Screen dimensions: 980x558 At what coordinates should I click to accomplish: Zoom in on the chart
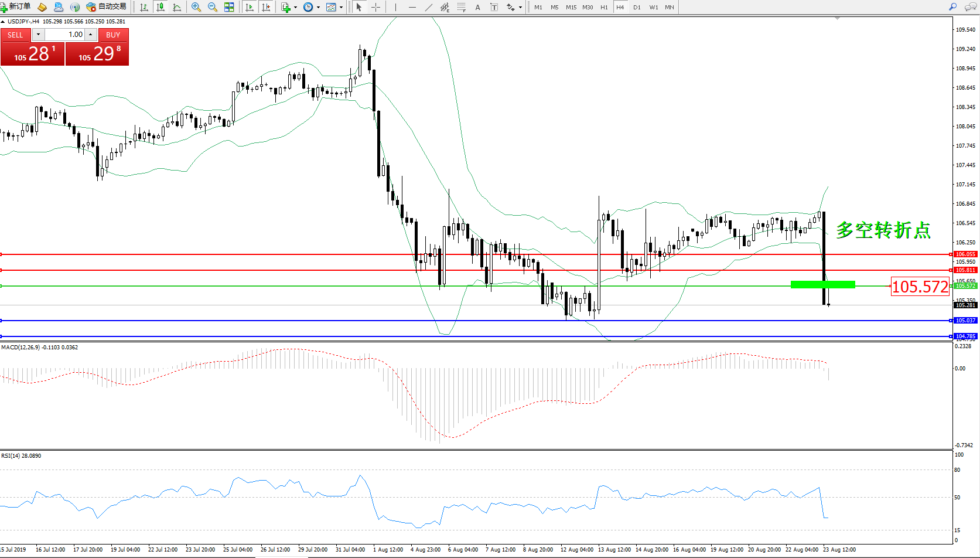click(196, 7)
